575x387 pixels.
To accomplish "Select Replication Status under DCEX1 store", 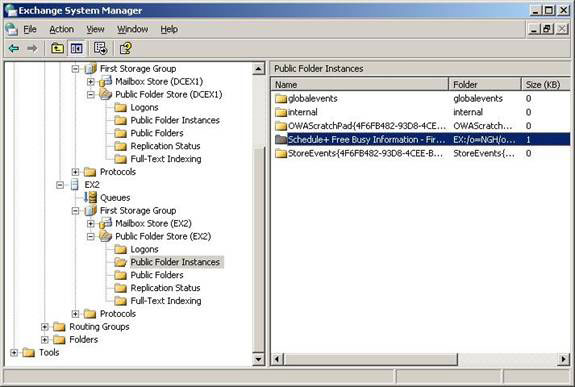I will (165, 146).
